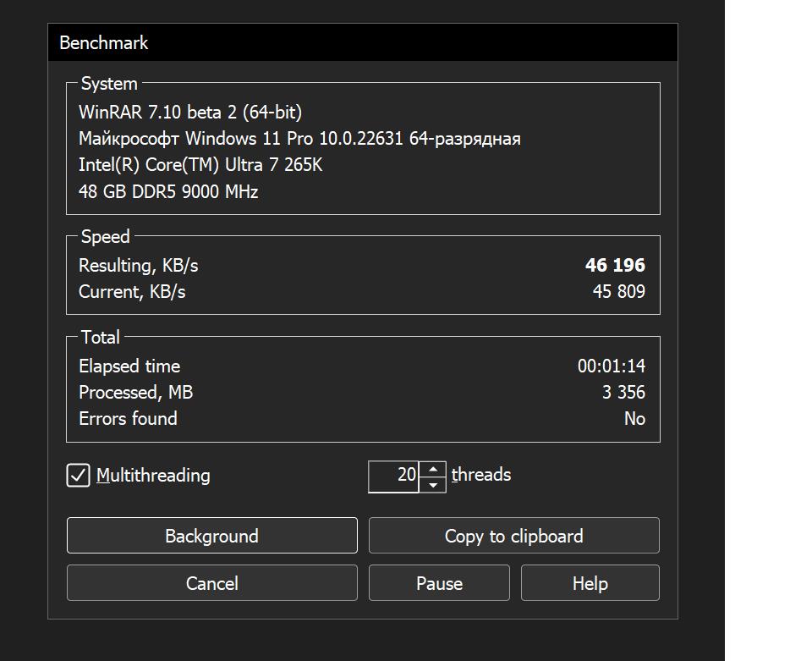
Task: Toggle the Multithreading checkbox
Action: 78,476
